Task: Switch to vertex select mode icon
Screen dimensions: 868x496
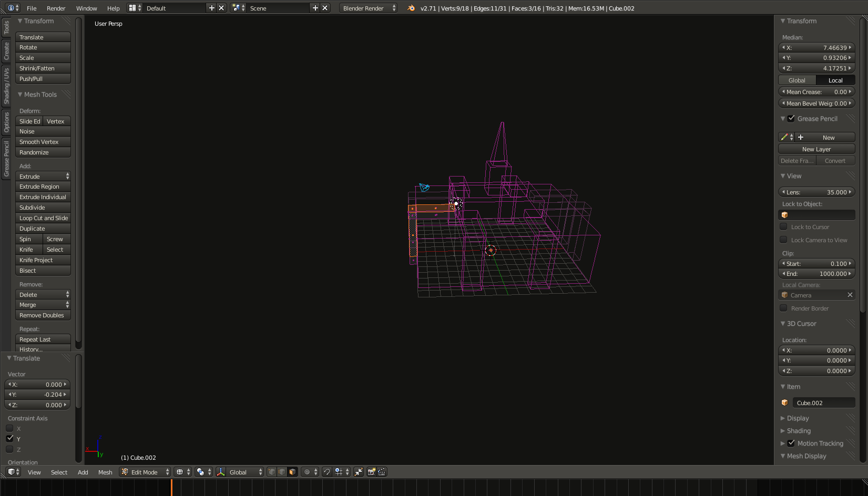Action: tap(271, 472)
